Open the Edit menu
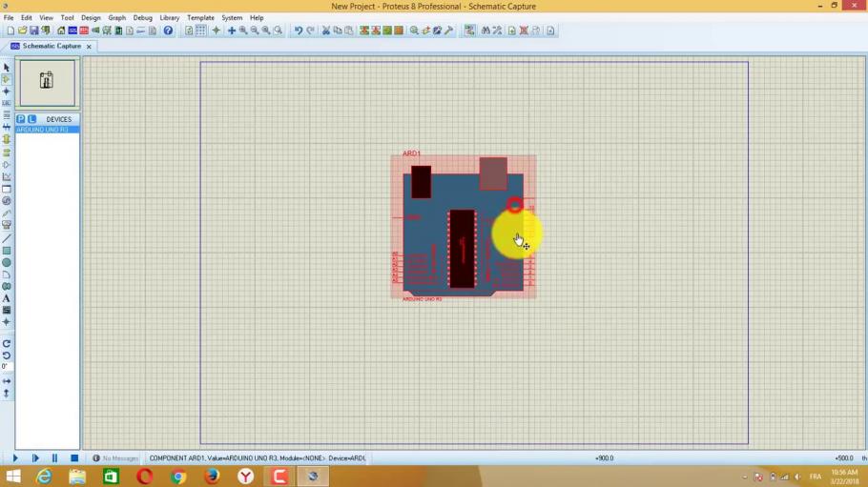 [26, 18]
